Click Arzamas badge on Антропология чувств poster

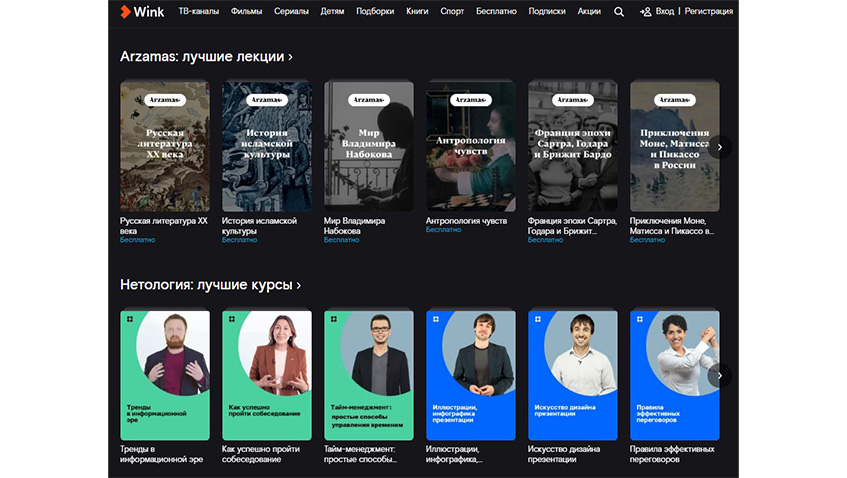coord(471,100)
